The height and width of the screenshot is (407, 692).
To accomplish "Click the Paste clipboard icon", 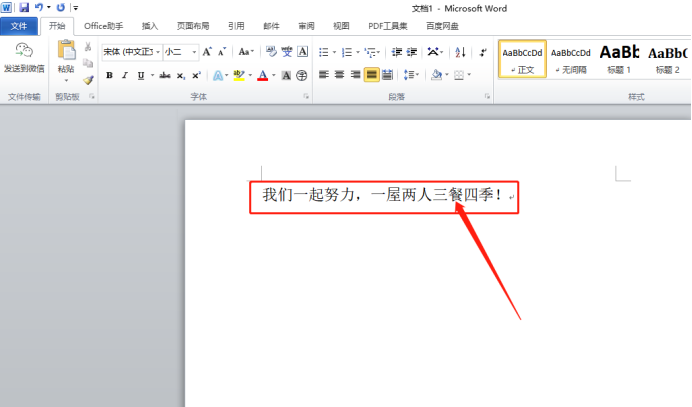I will coord(66,50).
